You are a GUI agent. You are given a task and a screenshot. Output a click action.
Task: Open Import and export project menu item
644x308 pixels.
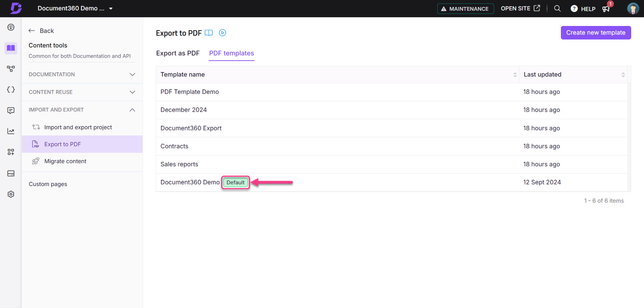pos(82,127)
